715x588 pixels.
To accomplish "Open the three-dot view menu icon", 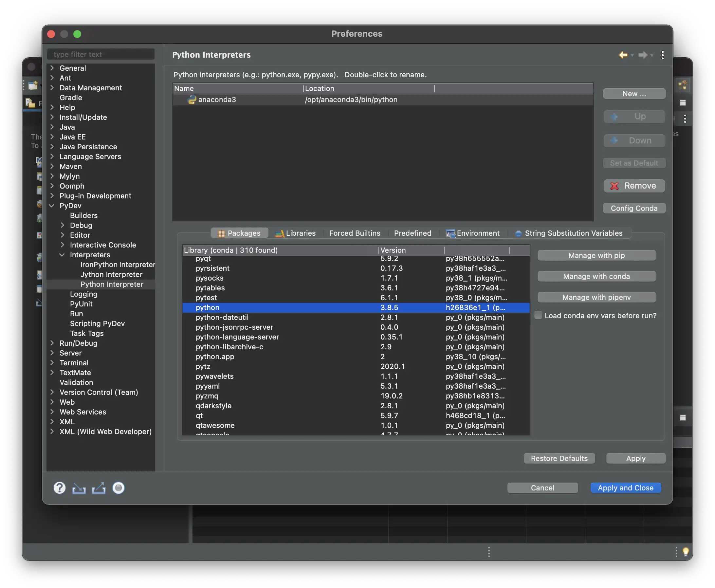I will (x=663, y=55).
